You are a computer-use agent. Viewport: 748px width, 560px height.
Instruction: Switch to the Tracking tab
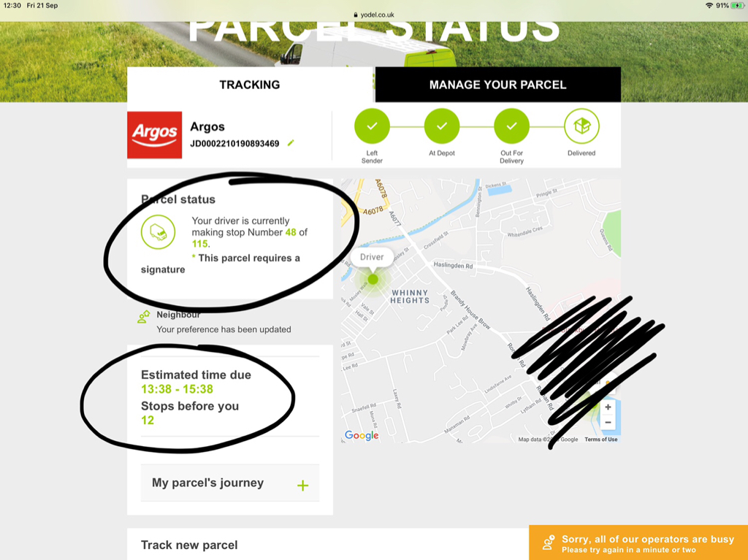[x=250, y=85]
